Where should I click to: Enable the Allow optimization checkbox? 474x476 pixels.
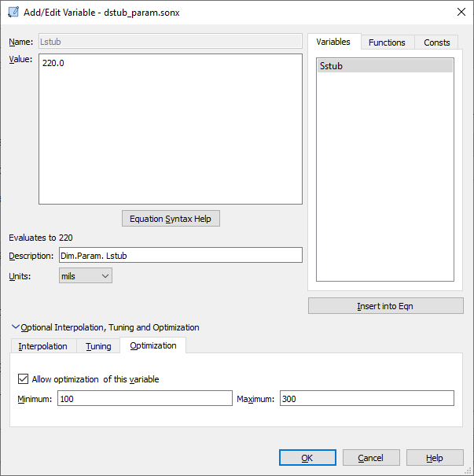[24, 379]
